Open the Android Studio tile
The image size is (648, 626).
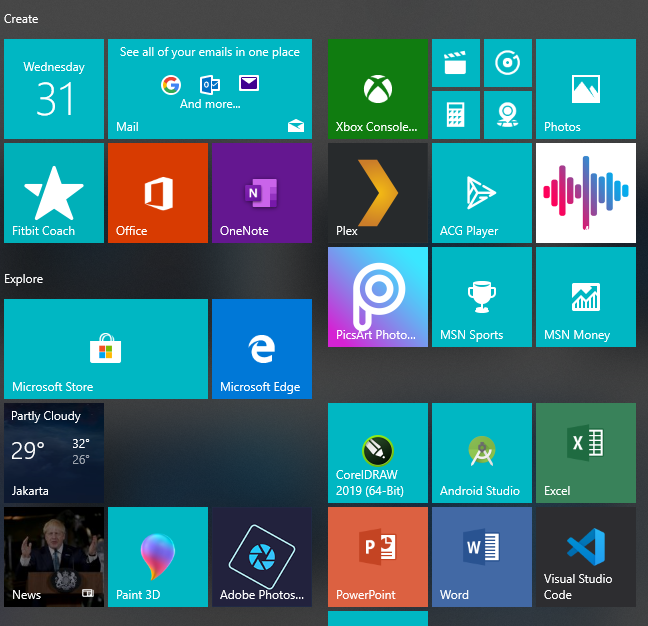point(482,453)
